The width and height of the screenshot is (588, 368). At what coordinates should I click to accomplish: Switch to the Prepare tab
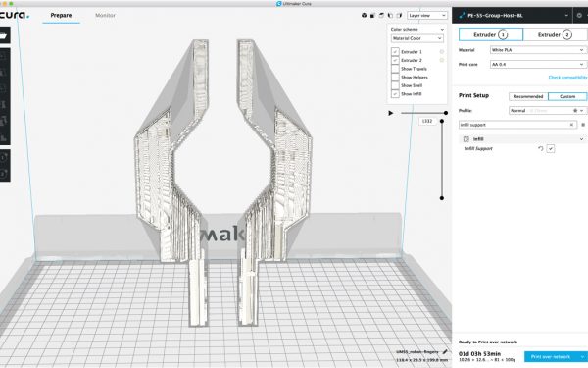(61, 16)
